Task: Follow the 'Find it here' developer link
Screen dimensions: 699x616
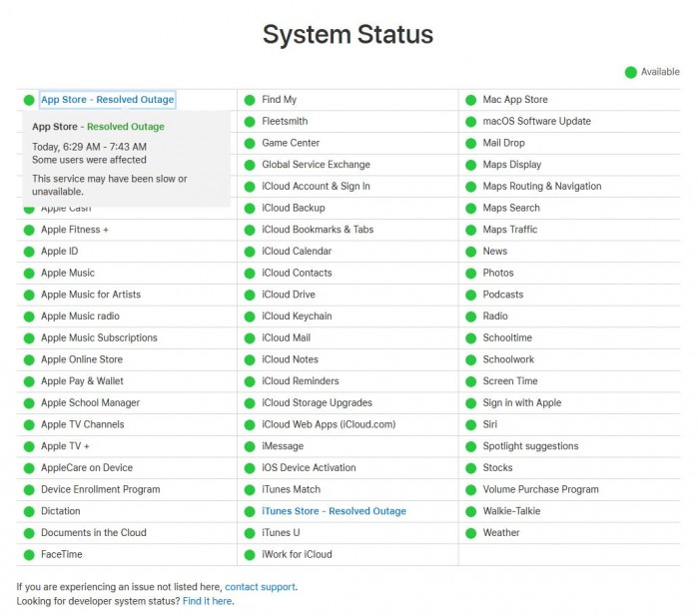Action: [208, 601]
